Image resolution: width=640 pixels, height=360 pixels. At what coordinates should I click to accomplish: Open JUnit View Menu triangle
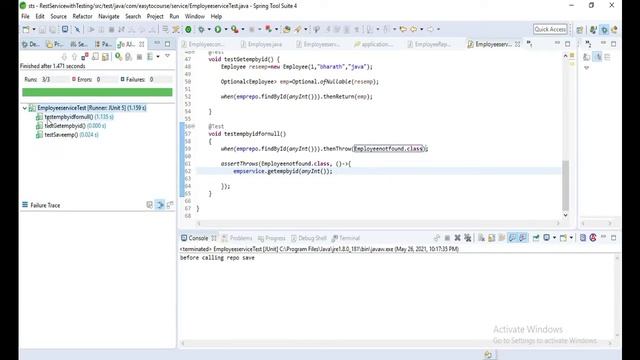tap(167, 56)
